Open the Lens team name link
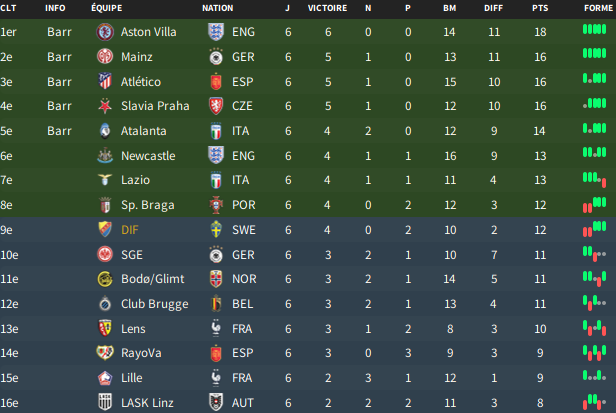The width and height of the screenshot is (616, 413). (133, 329)
